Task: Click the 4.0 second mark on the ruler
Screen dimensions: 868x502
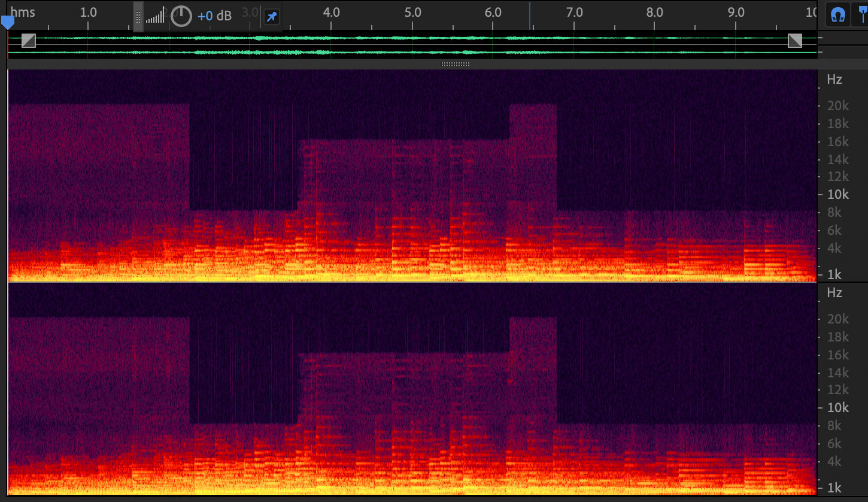Action: [331, 13]
